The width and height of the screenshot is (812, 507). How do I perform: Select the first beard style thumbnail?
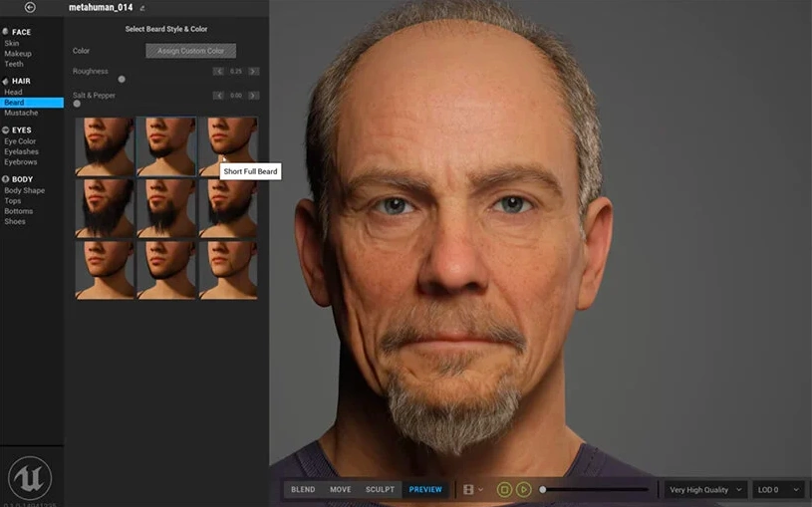click(105, 146)
